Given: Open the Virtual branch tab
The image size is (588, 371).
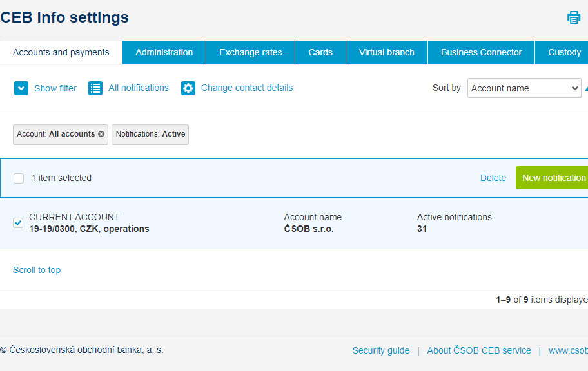Looking at the screenshot, I should tap(387, 52).
